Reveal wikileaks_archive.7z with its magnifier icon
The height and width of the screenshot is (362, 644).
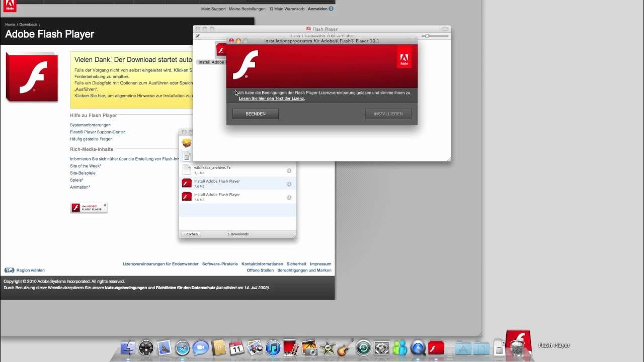[289, 170]
